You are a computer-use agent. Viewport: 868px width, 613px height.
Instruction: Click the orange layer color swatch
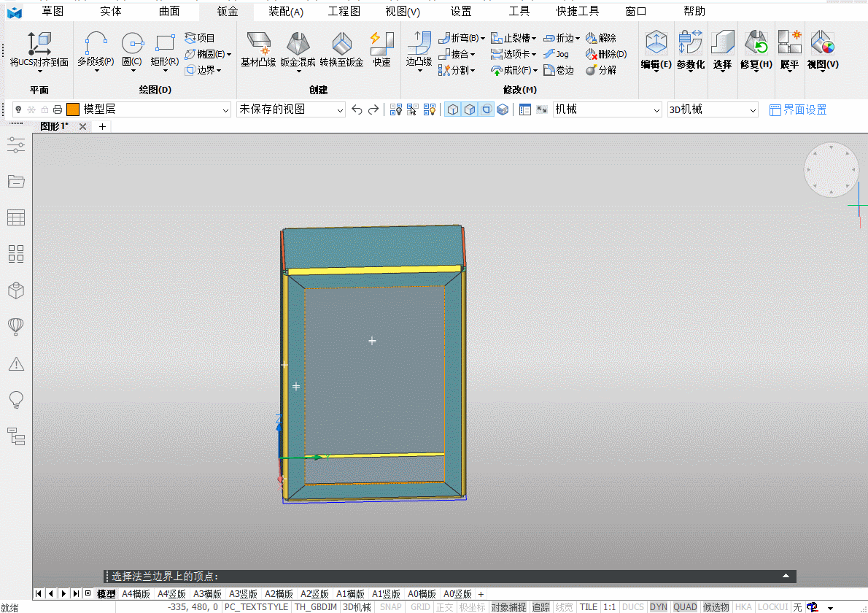point(72,109)
